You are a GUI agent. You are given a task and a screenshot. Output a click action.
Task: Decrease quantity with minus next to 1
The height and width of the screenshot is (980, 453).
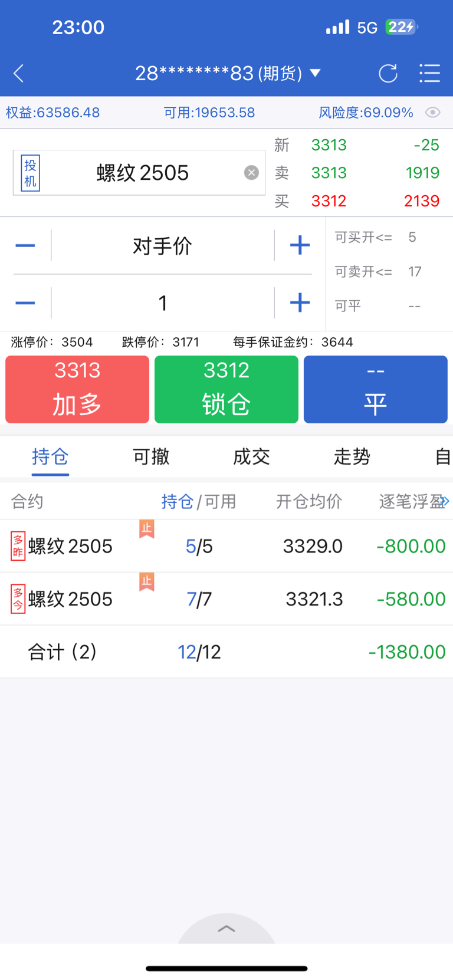[x=25, y=303]
